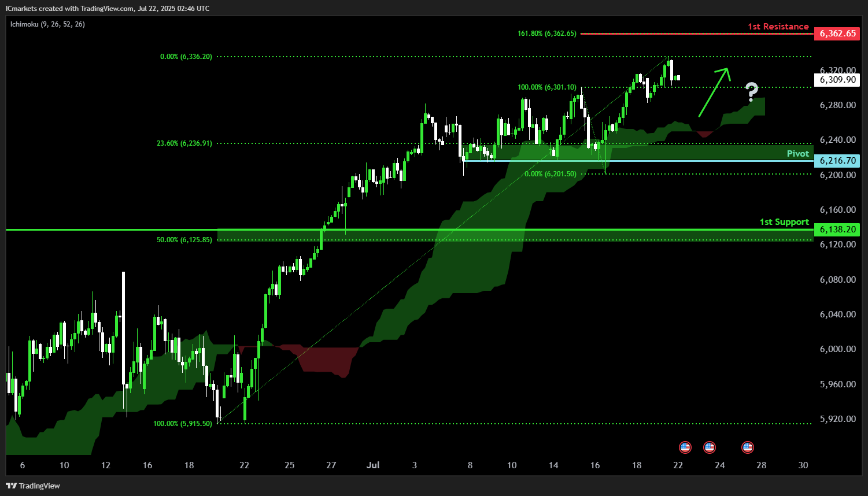Select the 1st Resistance text label
Viewport: 868px width, 496px height.
pyautogui.click(x=778, y=27)
